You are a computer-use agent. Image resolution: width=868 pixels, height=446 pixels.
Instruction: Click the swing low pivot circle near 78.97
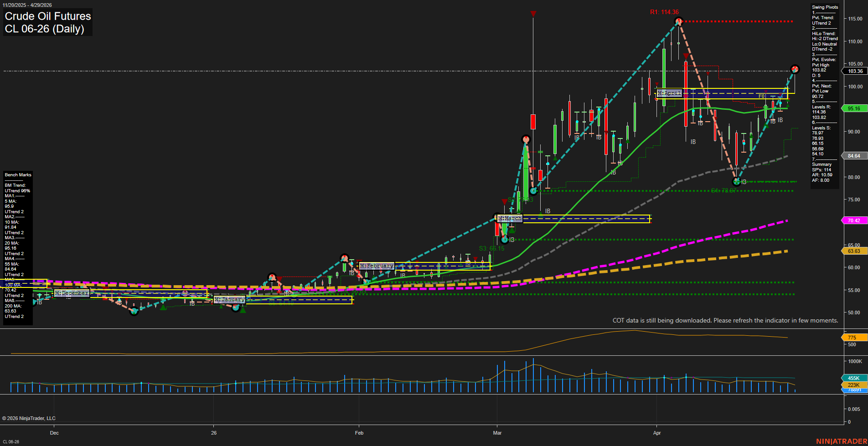736,182
